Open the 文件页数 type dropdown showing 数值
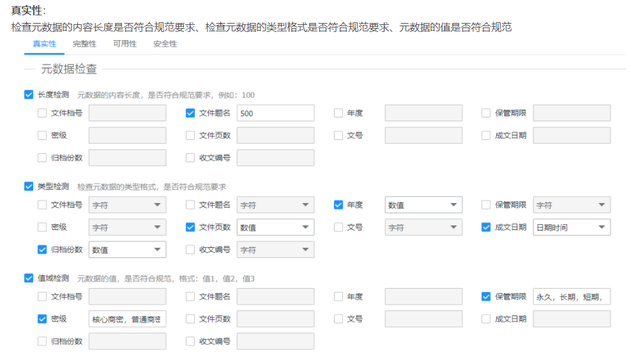 275,227
